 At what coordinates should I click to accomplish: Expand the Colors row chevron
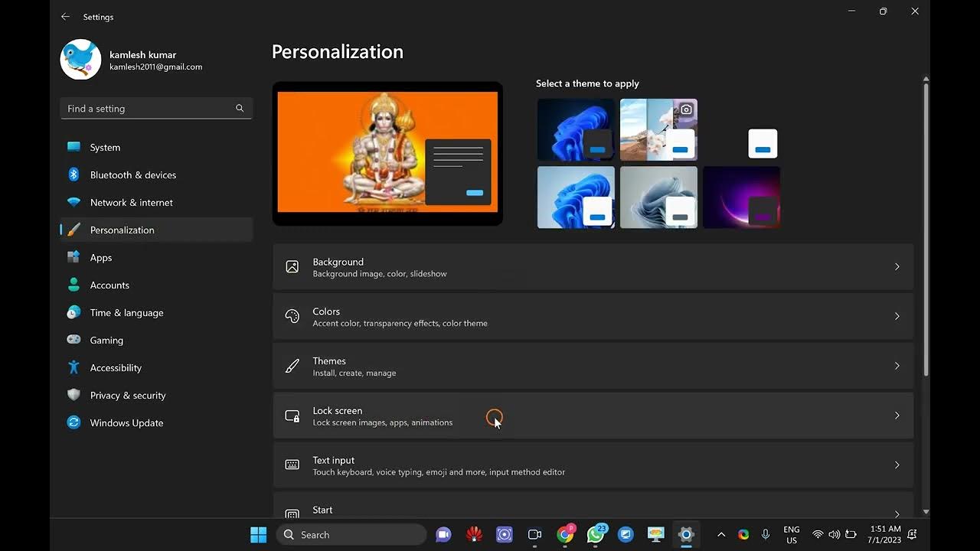click(x=897, y=316)
